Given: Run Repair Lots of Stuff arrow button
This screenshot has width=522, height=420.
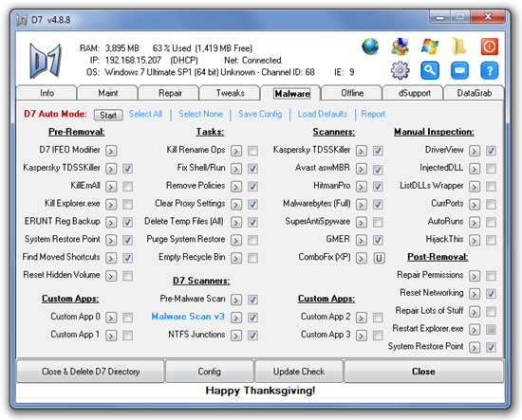Looking at the screenshot, I should pyautogui.click(x=475, y=312).
